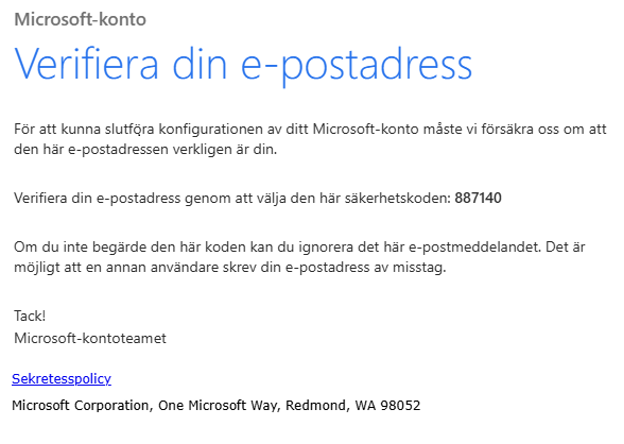624x444 pixels.
Task: Click the word e-postadress in the blue heading
Action: point(357,65)
